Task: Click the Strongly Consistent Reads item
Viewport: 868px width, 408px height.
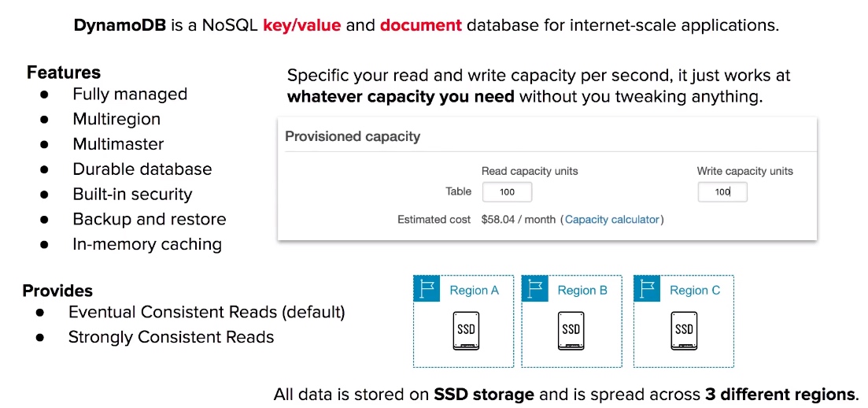Action: click(171, 336)
